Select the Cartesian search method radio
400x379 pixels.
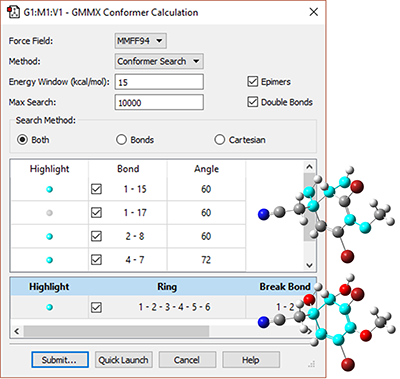[x=219, y=140]
